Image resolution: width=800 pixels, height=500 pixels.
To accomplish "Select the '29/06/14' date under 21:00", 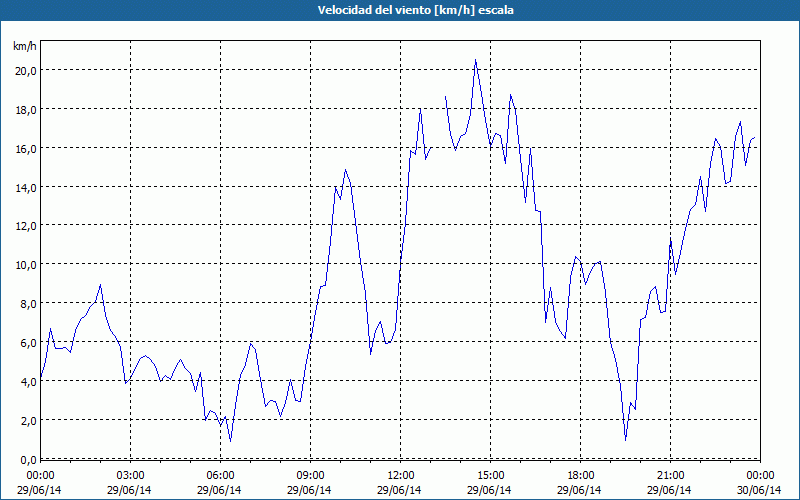I will (670, 490).
